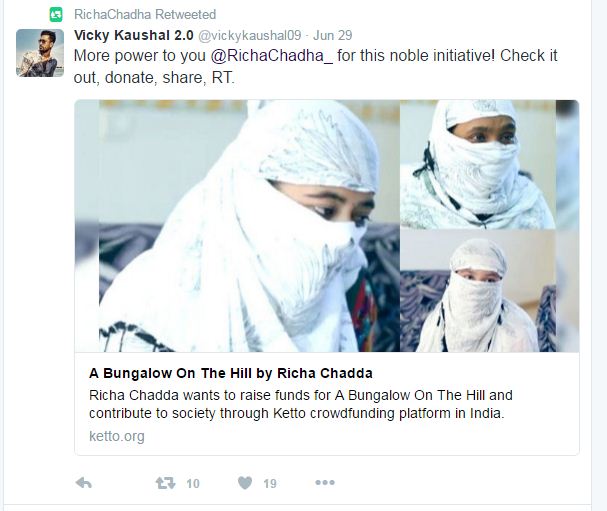Open the bottom-right veiled woman photo
The width and height of the screenshot is (607, 511).
478,291
